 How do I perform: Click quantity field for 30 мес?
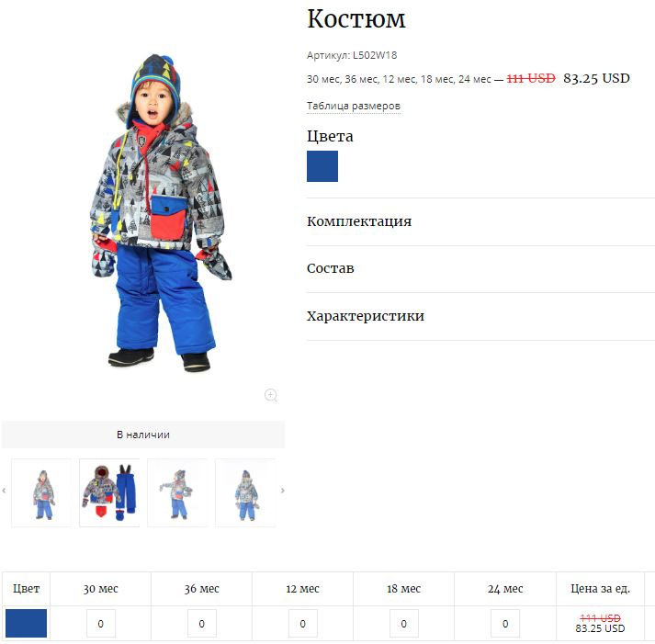101,624
